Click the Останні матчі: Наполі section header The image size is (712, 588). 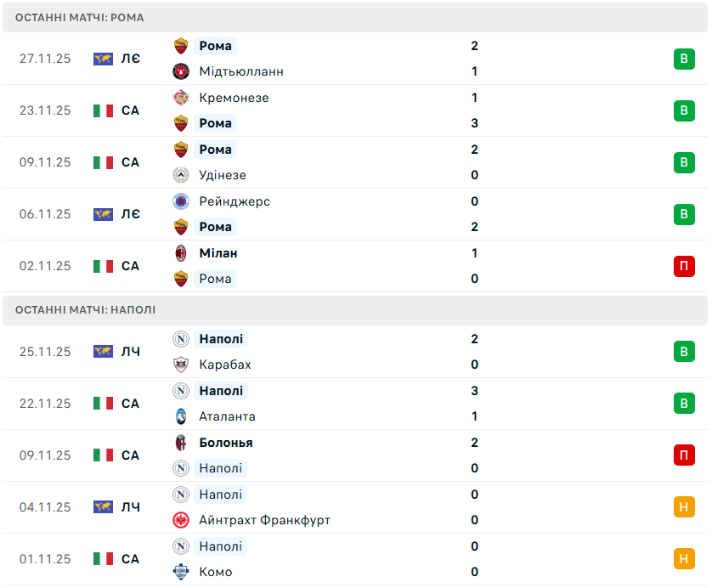pos(85,310)
